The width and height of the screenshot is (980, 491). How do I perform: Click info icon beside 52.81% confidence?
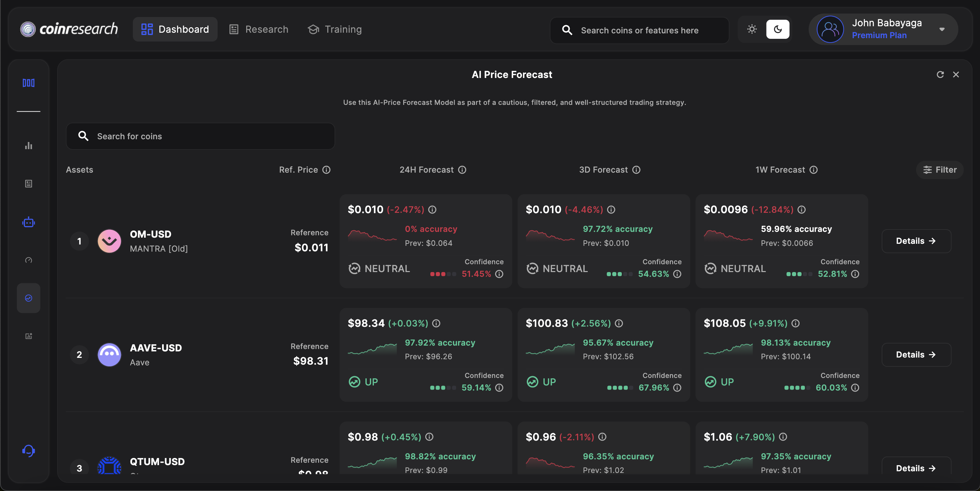(x=855, y=274)
